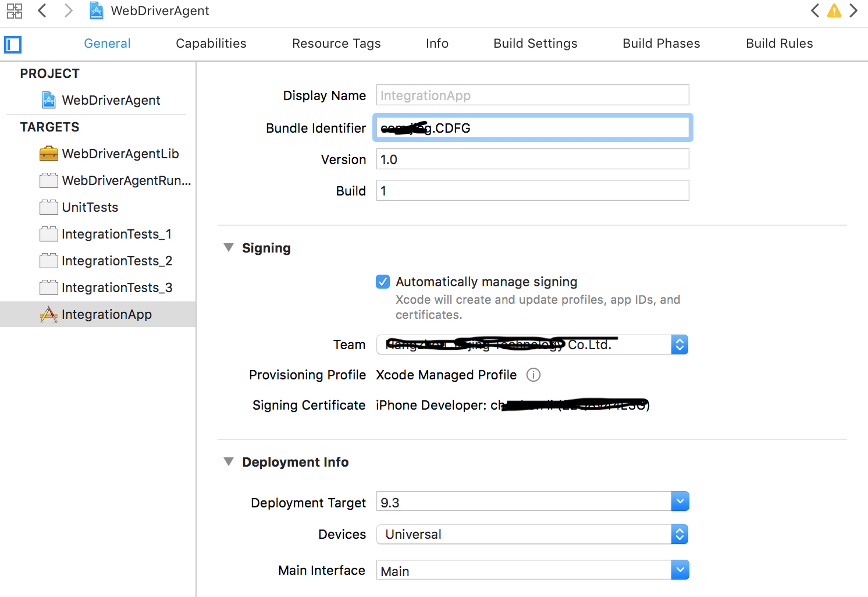Jump to next issue arrow
Viewport: 868px width, 597px height.
[x=853, y=10]
